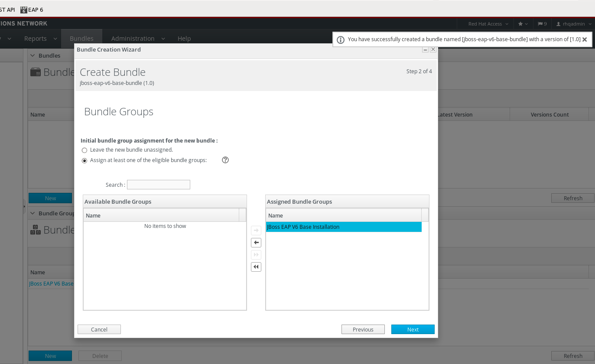This screenshot has width=595, height=364.
Task: Click the Bundle Groups icon in heading
Action: coord(36,230)
